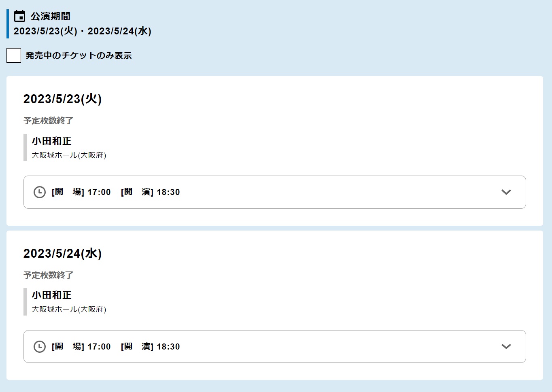
Task: Click the clock icon in the 5/24 time row
Action: click(x=39, y=347)
